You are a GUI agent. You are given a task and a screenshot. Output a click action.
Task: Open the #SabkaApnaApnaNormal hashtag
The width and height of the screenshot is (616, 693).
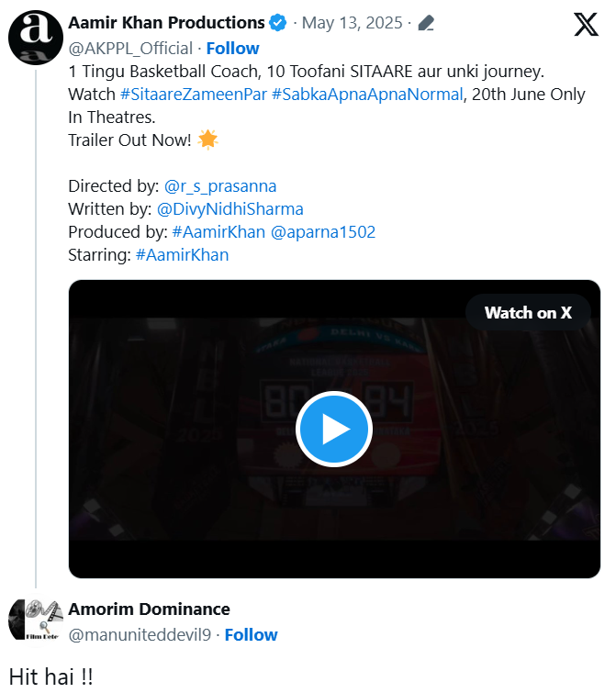point(367,95)
